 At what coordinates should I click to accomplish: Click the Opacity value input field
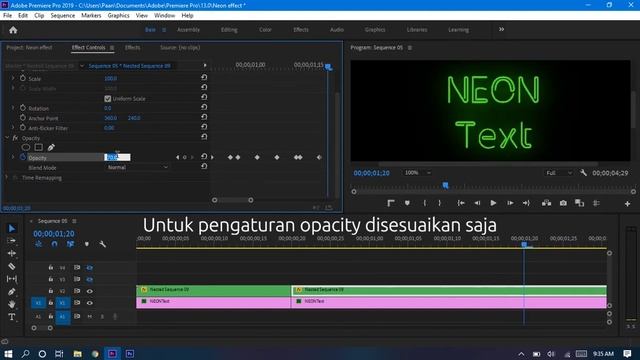118,157
